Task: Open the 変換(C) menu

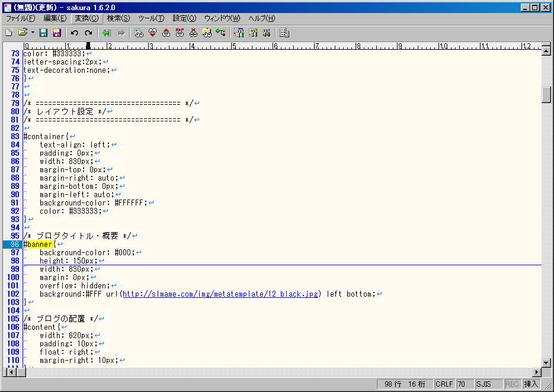Action: (87, 18)
